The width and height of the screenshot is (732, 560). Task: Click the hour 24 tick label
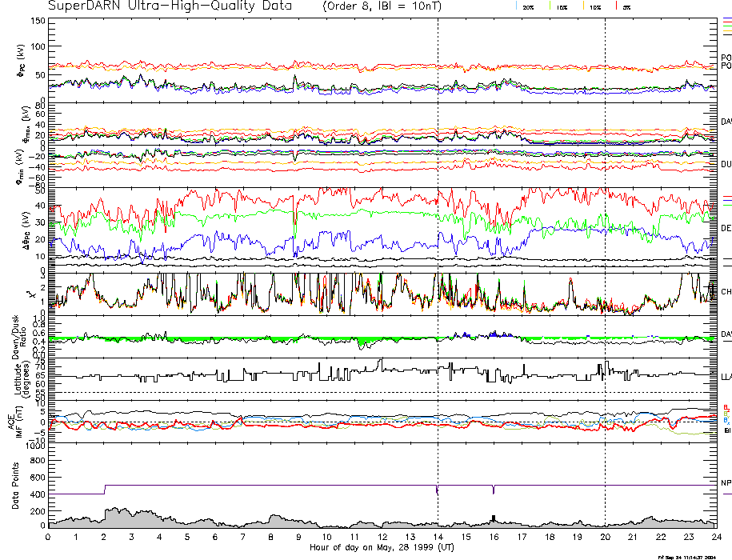(716, 537)
